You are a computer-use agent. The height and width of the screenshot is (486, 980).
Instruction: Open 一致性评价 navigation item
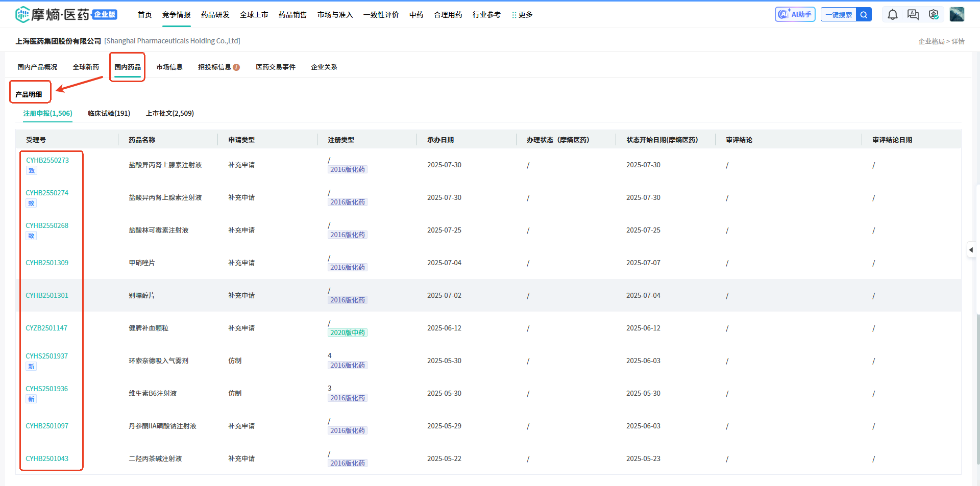point(381,15)
